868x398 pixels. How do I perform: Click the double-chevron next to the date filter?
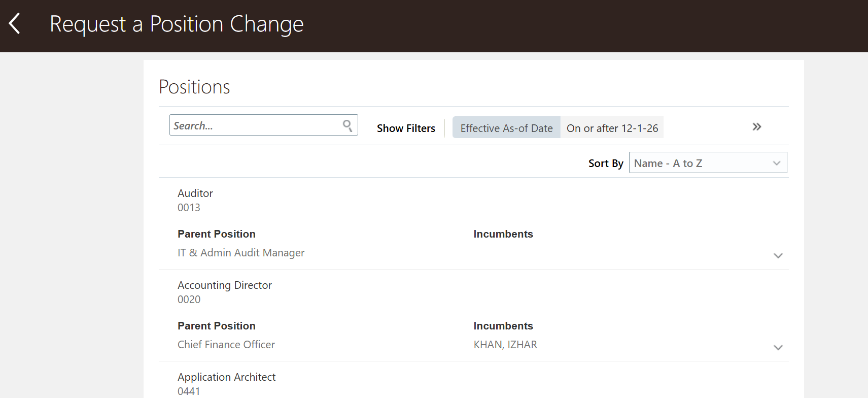click(x=757, y=127)
